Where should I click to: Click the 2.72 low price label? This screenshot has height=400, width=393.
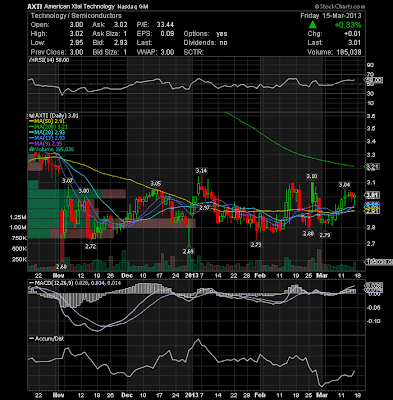pos(90,246)
